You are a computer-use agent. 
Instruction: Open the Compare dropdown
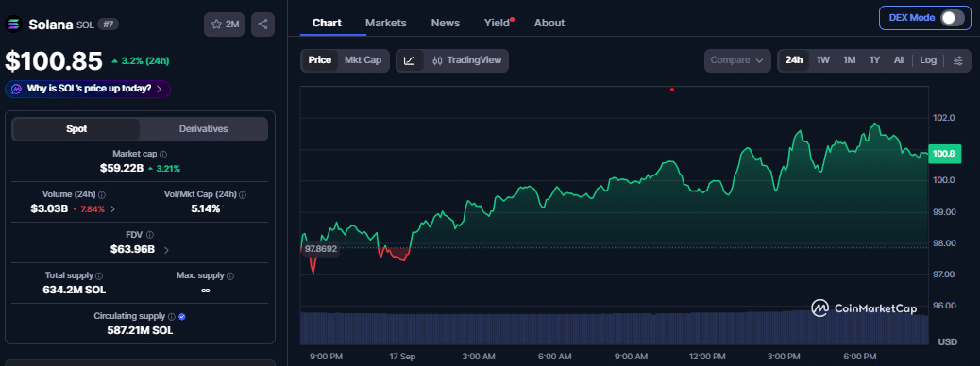click(x=736, y=60)
